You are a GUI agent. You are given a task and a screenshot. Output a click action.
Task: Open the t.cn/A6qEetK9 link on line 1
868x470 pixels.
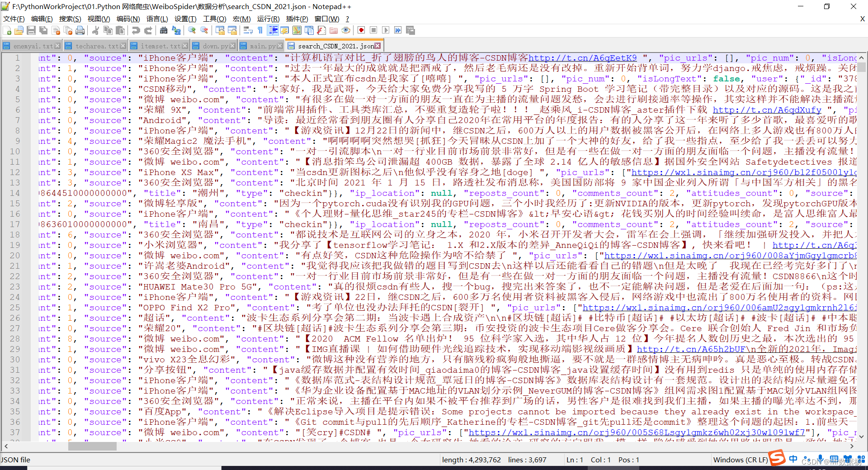[582, 58]
